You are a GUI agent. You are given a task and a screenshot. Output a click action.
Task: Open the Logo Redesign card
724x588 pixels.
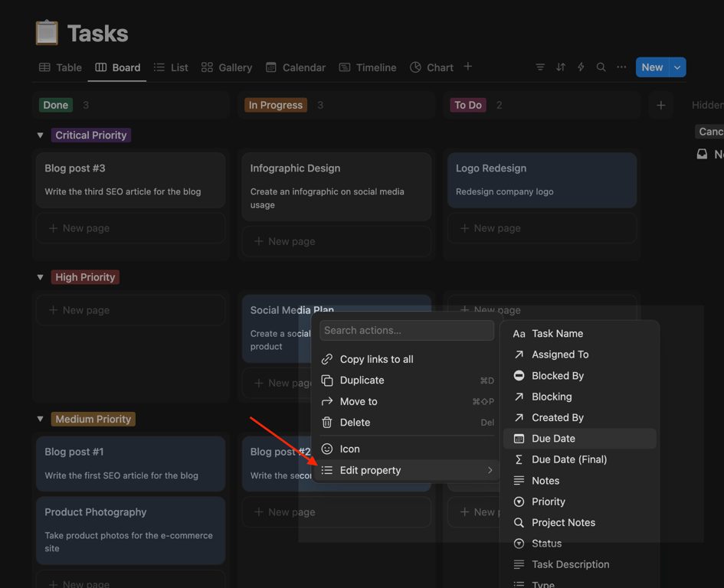tap(542, 180)
